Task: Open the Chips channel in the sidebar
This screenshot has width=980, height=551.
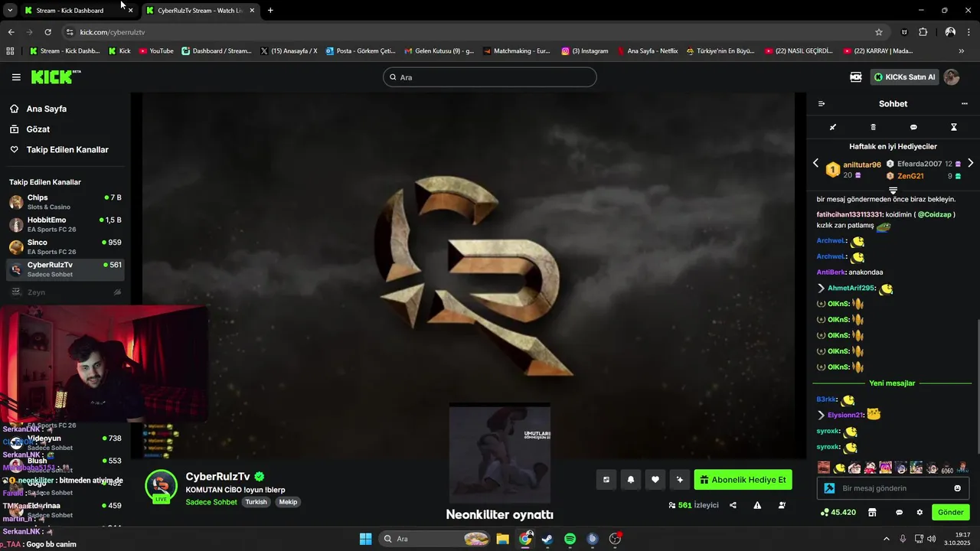Action: click(65, 202)
